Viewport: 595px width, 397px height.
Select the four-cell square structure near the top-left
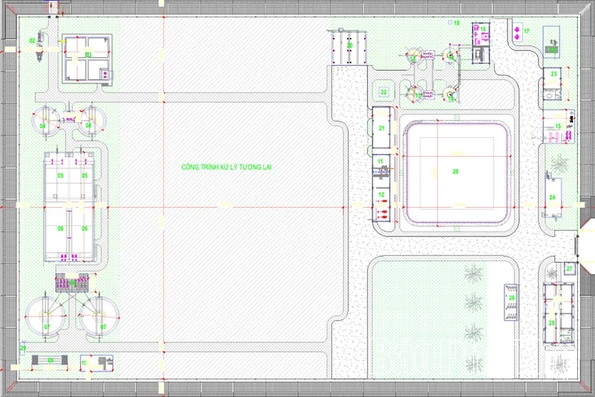click(x=88, y=58)
